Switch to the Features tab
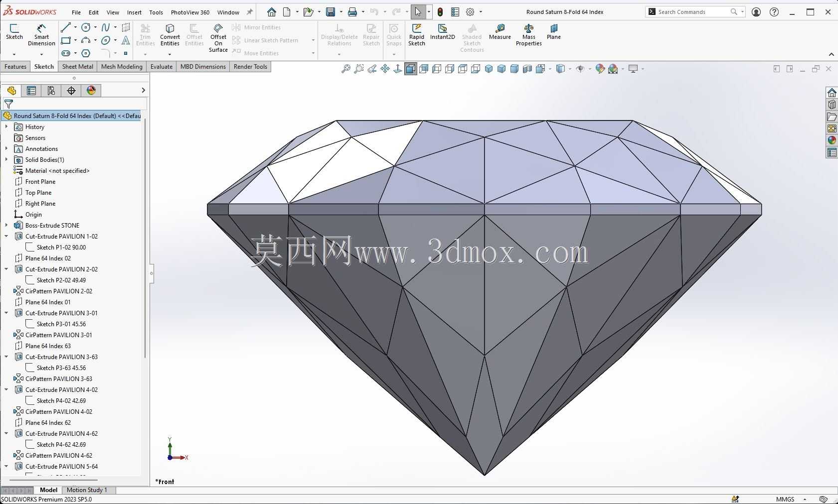838x504 pixels. tap(15, 67)
